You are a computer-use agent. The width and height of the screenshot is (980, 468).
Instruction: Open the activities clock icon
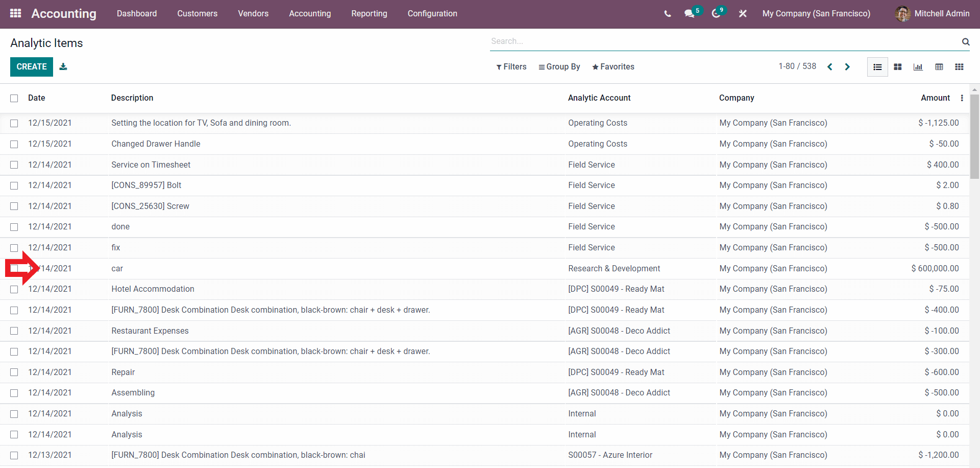716,14
